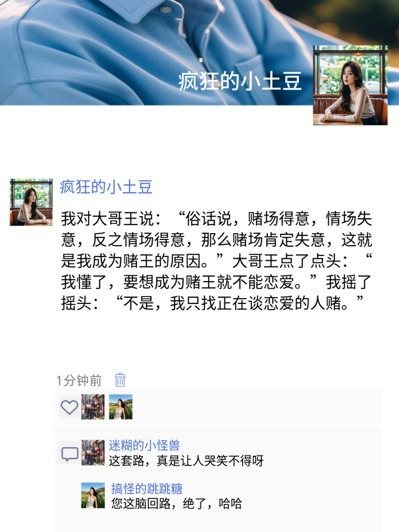Open 搞怪的跳跳糖 commenter avatar
399x532 pixels.
coord(93,495)
